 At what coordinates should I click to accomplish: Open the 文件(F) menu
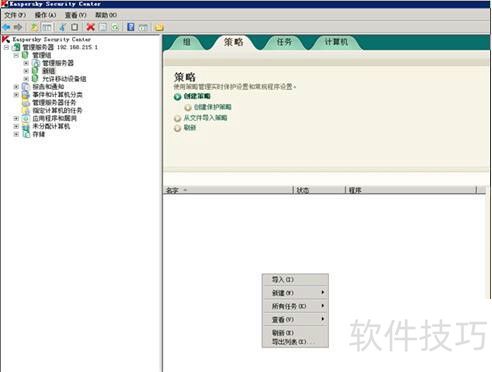tap(15, 15)
